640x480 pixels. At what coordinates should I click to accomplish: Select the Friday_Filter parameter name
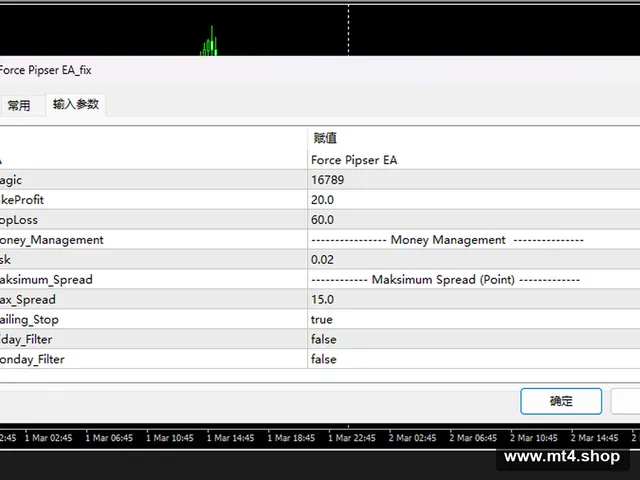tap(26, 340)
